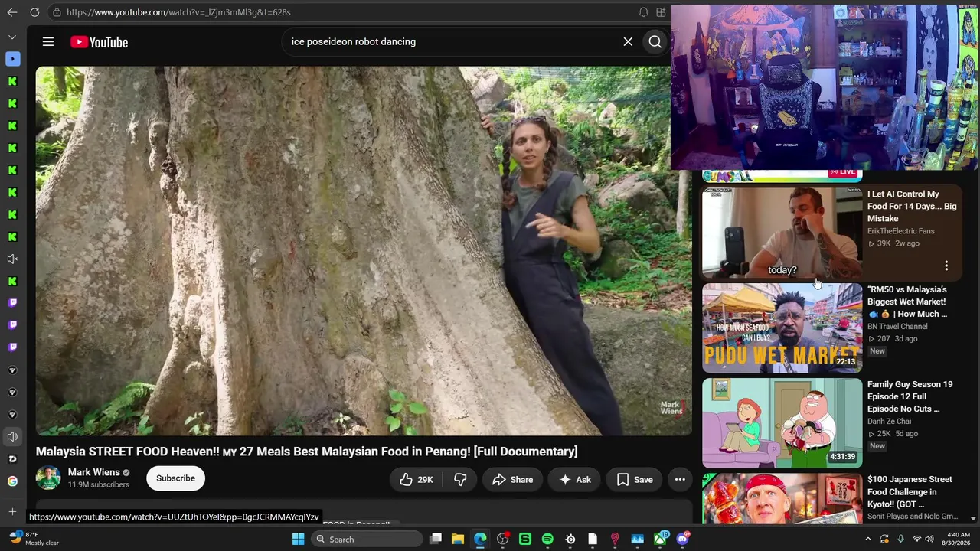Open Task View on taskbar
Screen dimensions: 980x551
pyautogui.click(x=436, y=540)
